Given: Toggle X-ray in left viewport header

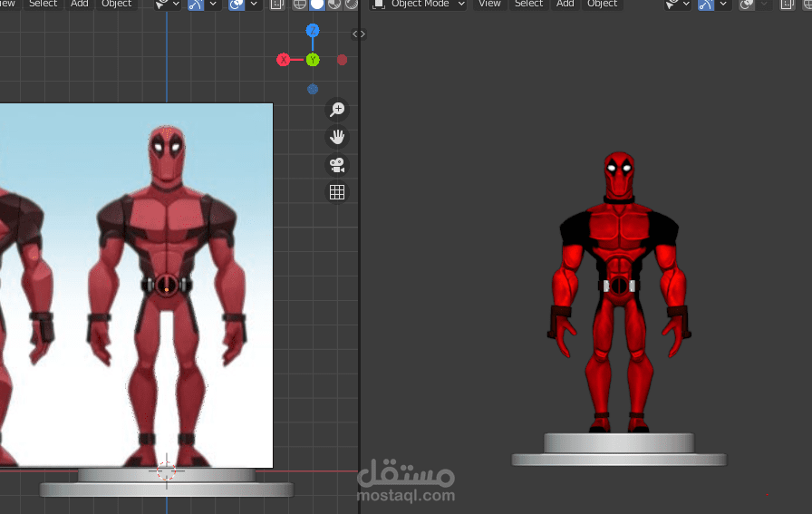Looking at the screenshot, I should pyautogui.click(x=277, y=5).
